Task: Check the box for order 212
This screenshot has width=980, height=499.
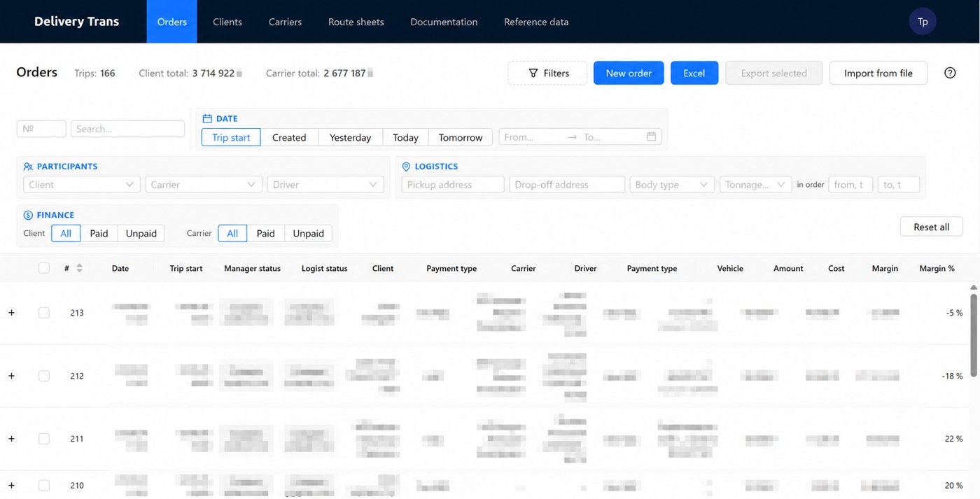Action: (44, 376)
